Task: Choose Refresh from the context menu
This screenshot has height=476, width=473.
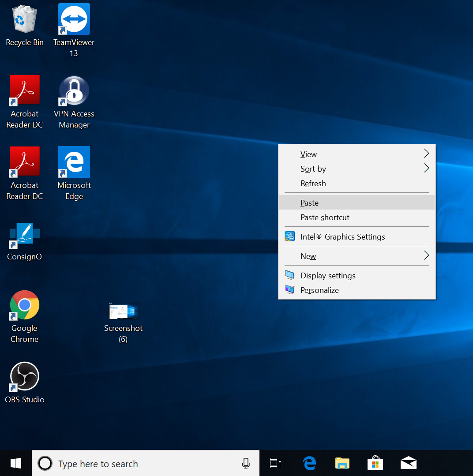Action: (357, 184)
